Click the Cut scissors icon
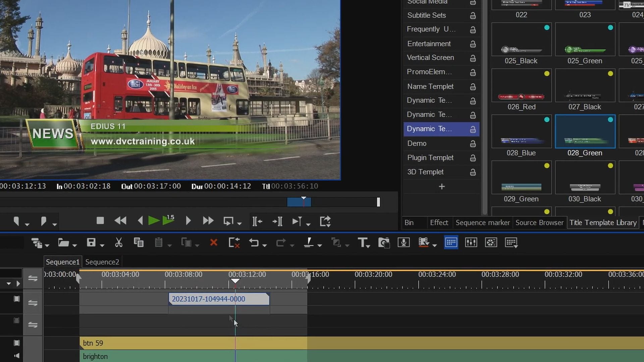644x362 pixels. point(118,242)
